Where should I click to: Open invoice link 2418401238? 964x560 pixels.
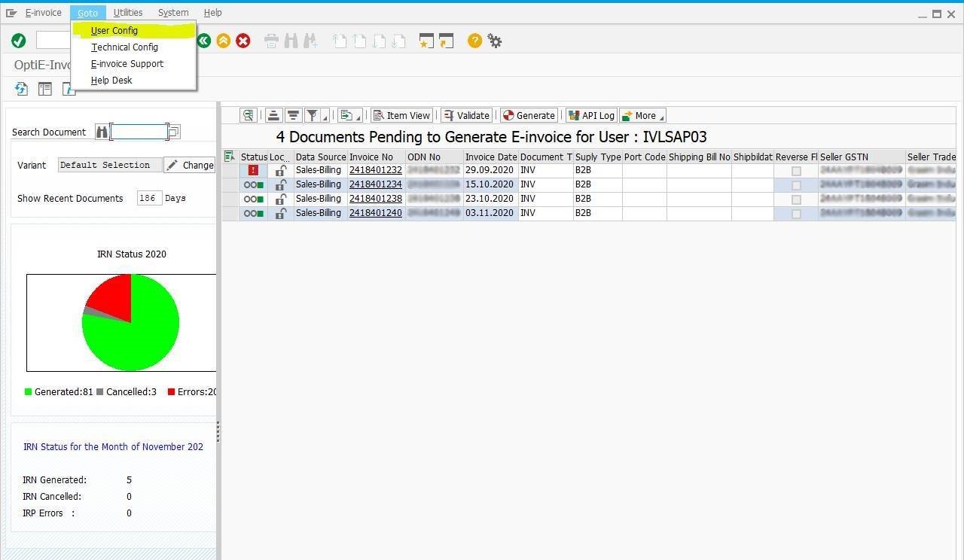376,199
